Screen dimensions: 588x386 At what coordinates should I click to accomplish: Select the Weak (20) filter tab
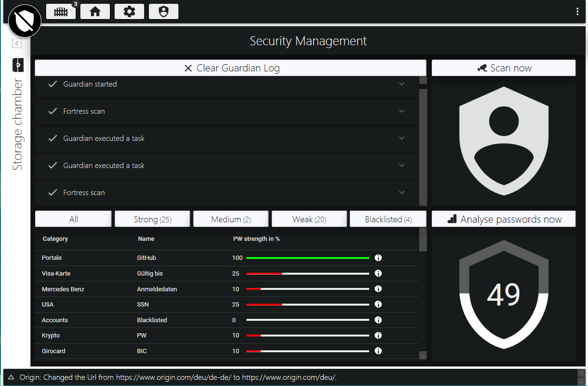click(309, 219)
